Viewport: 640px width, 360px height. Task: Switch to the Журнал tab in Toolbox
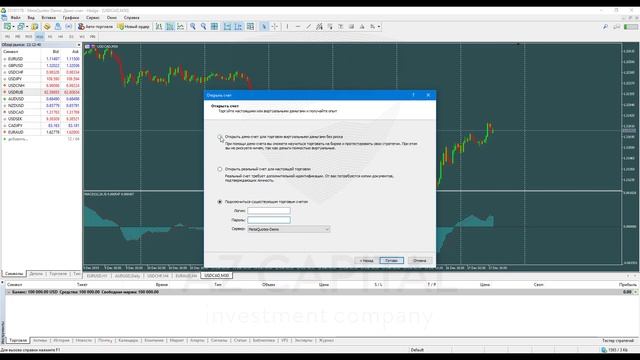pos(326,340)
